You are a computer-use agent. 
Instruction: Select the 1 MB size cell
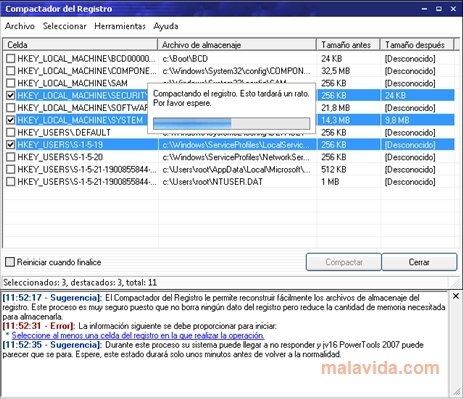point(330,182)
